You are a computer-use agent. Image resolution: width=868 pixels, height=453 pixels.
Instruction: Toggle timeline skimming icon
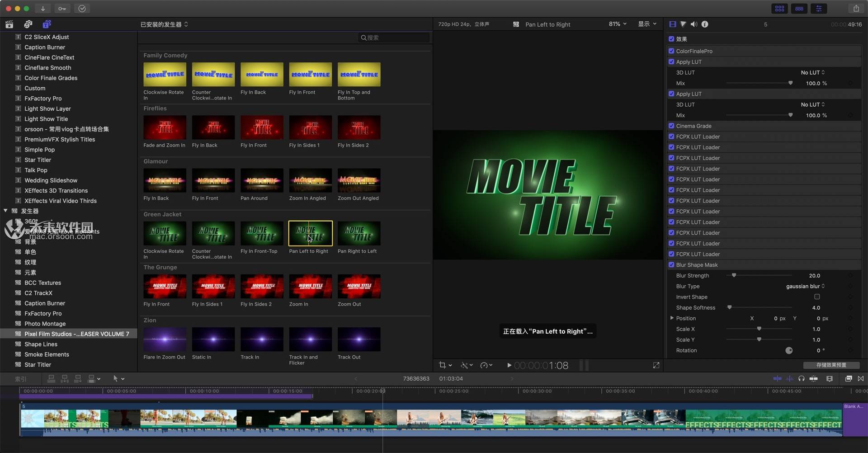point(777,379)
